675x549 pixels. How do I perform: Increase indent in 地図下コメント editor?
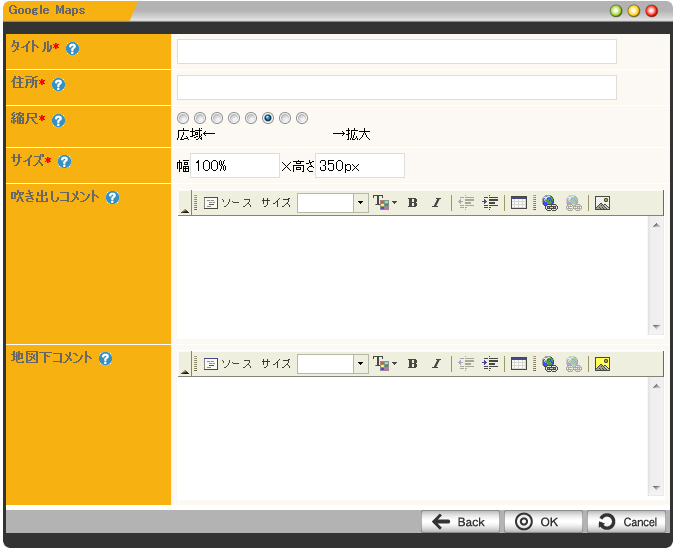click(x=490, y=363)
